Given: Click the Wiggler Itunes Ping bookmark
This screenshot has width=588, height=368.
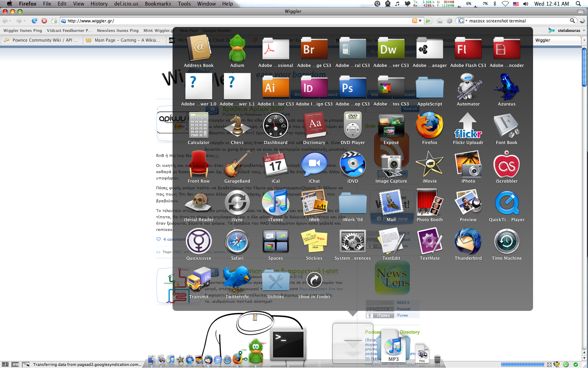Looking at the screenshot, I should click(x=23, y=30).
